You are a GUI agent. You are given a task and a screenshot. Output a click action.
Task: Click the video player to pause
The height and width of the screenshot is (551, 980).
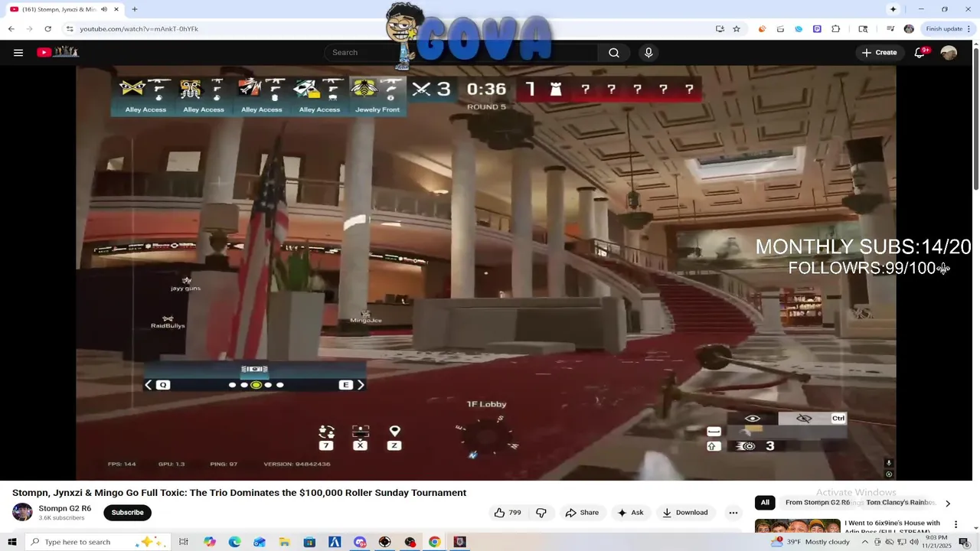coord(485,272)
